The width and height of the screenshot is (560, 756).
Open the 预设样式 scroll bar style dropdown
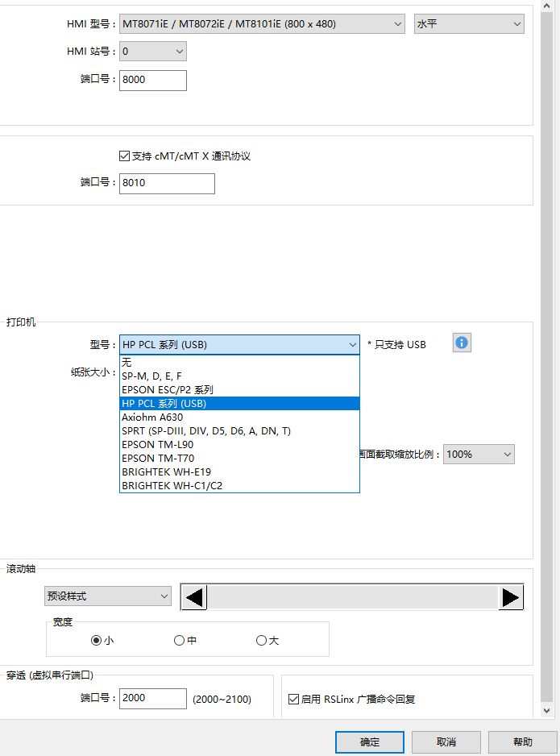(108, 596)
